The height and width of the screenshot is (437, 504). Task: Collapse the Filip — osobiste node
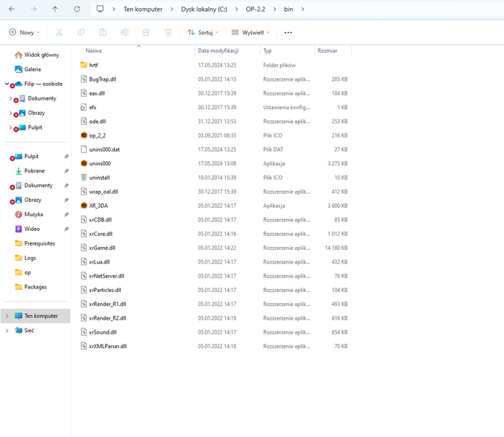pos(7,84)
